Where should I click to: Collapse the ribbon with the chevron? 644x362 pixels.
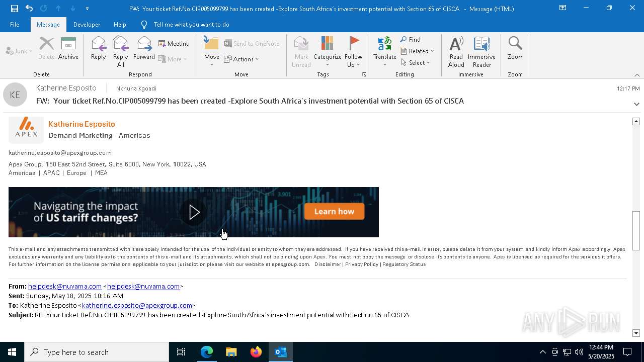pyautogui.click(x=637, y=75)
